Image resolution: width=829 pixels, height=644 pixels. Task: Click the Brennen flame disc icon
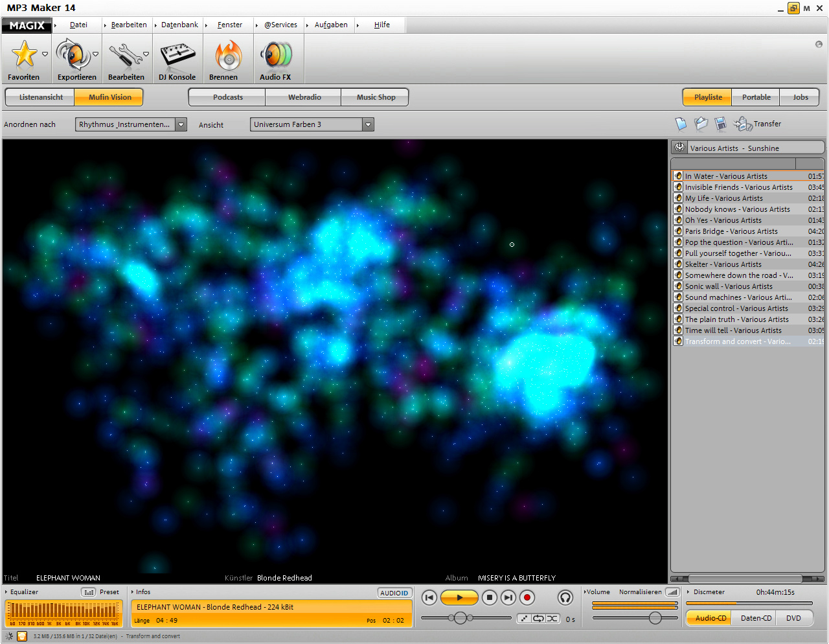click(227, 55)
